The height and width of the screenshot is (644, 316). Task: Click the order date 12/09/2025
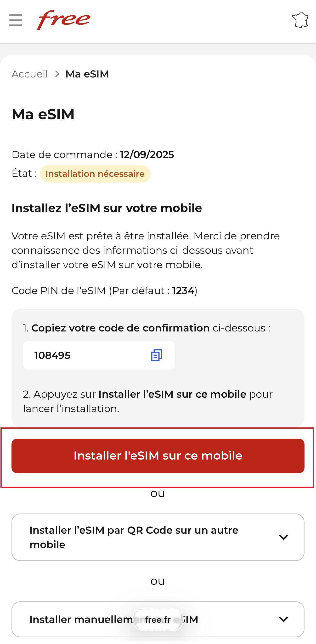(x=147, y=154)
